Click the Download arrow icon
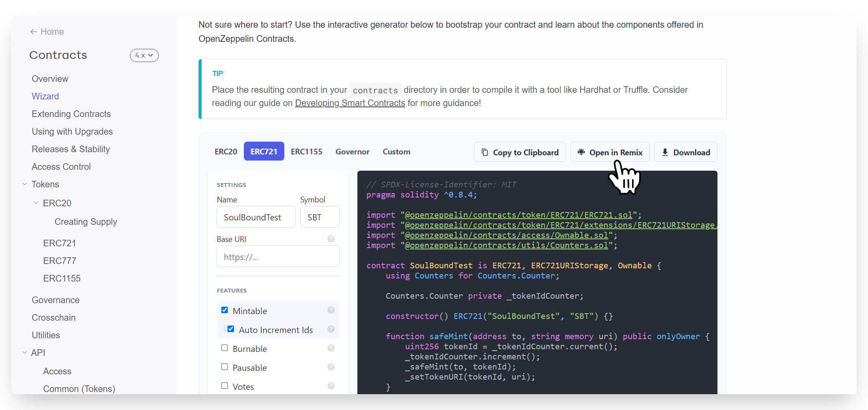 click(x=665, y=152)
